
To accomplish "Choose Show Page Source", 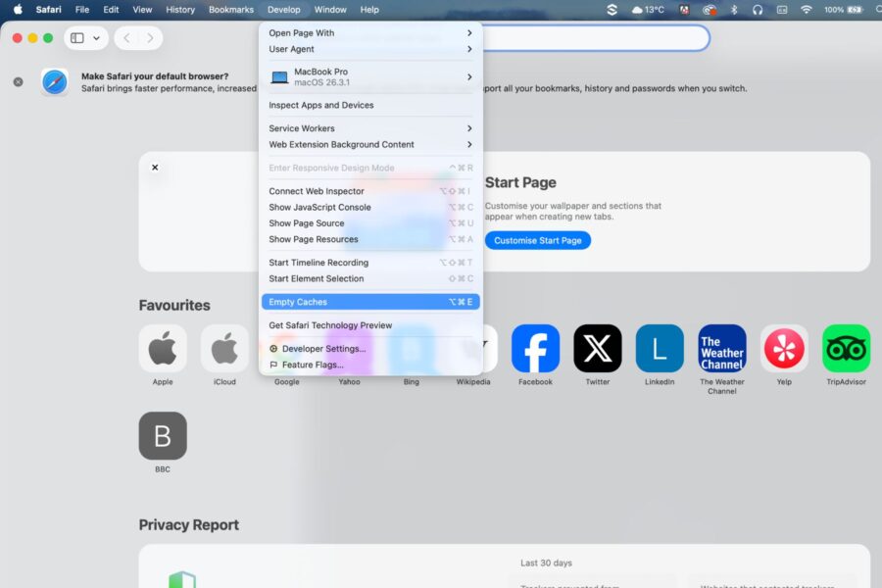I will [x=370, y=223].
